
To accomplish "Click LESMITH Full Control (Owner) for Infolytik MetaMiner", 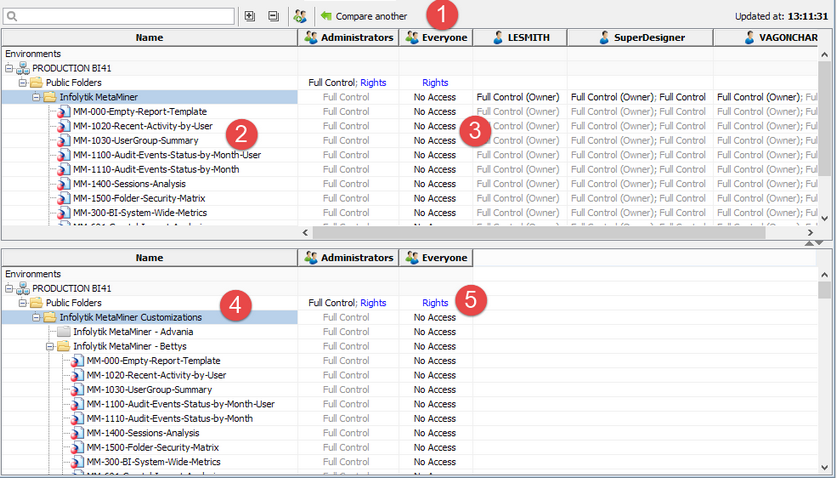I will click(x=518, y=97).
